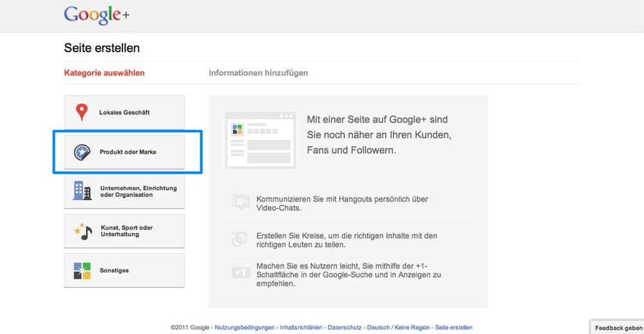Open the Seite erstellen footer link

[x=454, y=328]
